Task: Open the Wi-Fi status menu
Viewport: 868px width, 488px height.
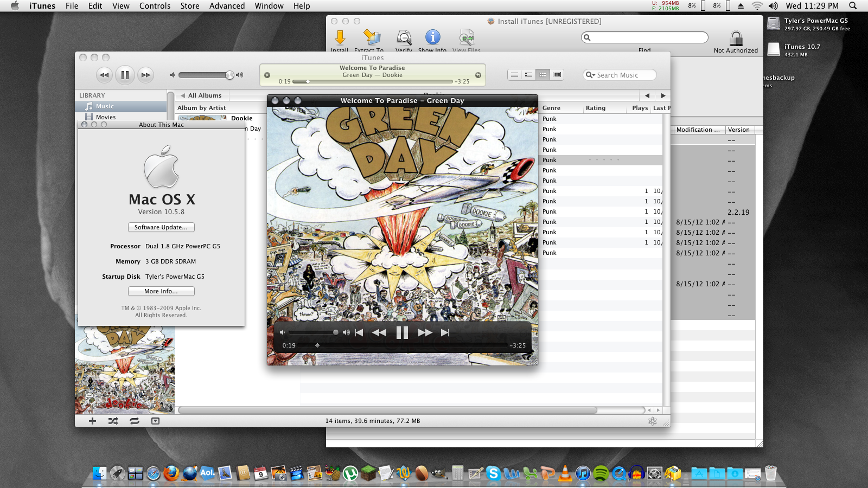Action: 757,6
